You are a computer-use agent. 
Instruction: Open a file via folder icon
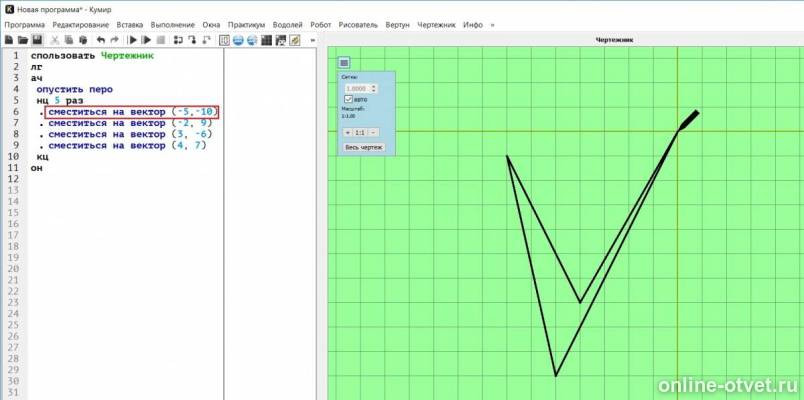pyautogui.click(x=23, y=40)
